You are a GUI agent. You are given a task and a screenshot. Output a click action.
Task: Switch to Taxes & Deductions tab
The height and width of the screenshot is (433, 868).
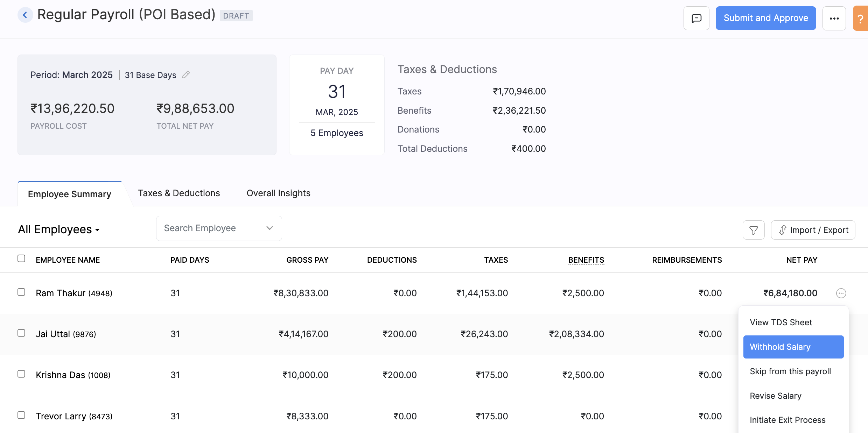179,193
